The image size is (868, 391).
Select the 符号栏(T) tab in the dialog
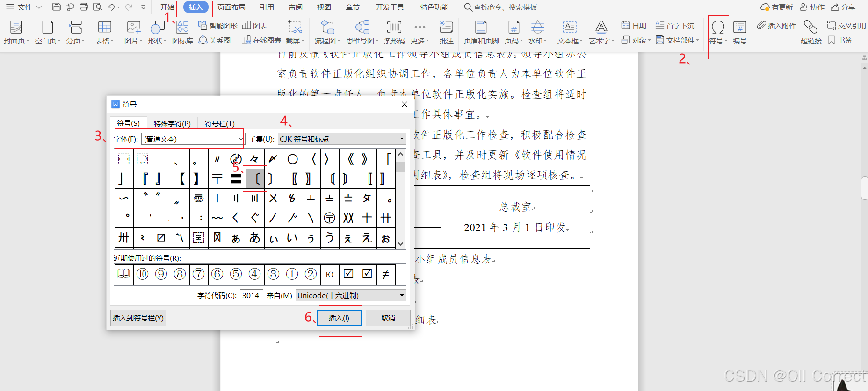[x=219, y=123]
